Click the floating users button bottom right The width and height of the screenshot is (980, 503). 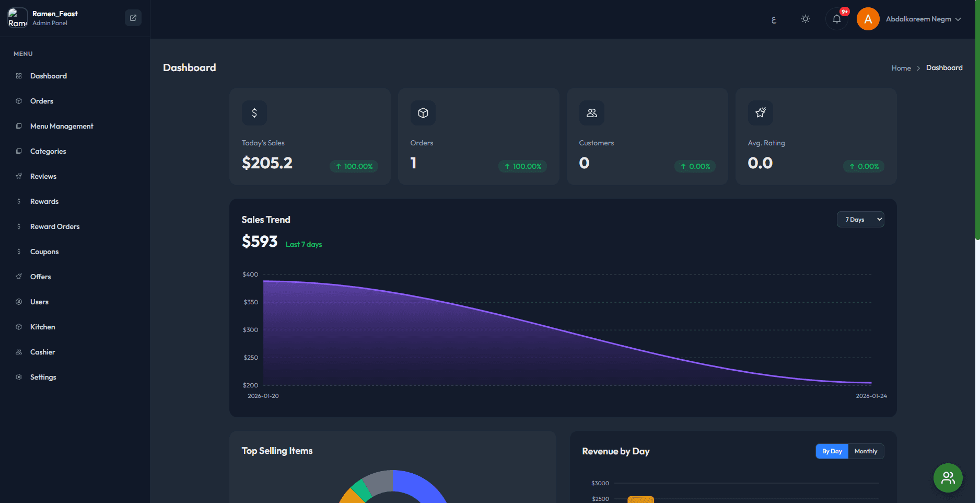948,477
